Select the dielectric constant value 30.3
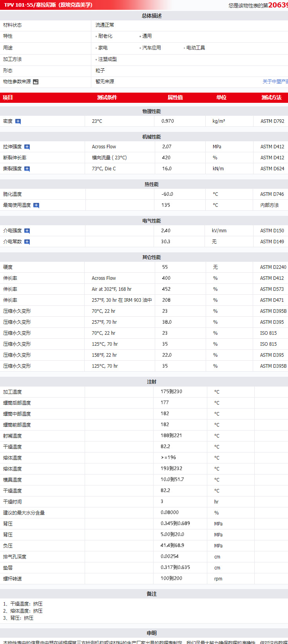The height and width of the screenshot is (644, 288). point(166,242)
